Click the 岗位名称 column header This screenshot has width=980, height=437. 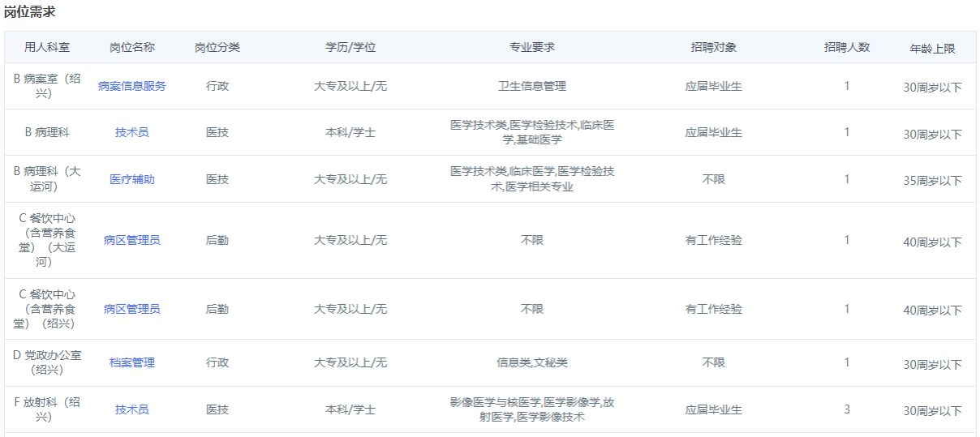tap(132, 47)
